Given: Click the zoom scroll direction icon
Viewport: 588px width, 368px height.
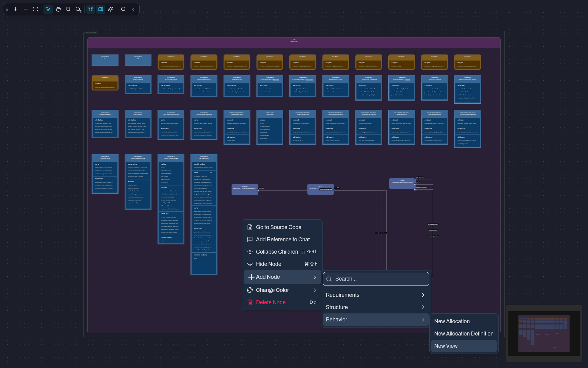Looking at the screenshot, I should tap(79, 10).
